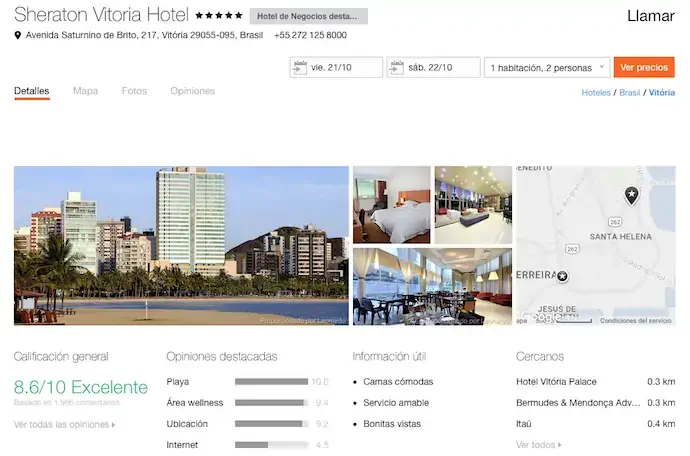Select Bermudes & Mendonça Adv nearby entry
The image size is (690, 456).
click(595, 403)
